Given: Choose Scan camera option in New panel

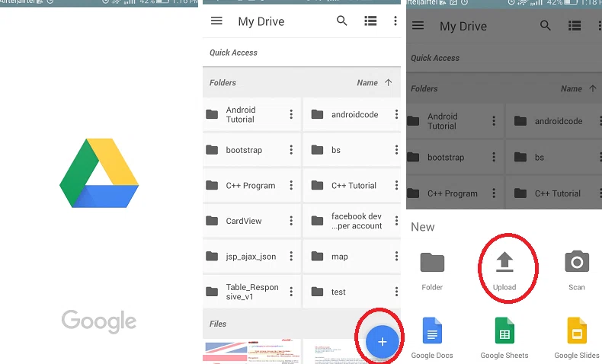Looking at the screenshot, I should click(x=577, y=271).
